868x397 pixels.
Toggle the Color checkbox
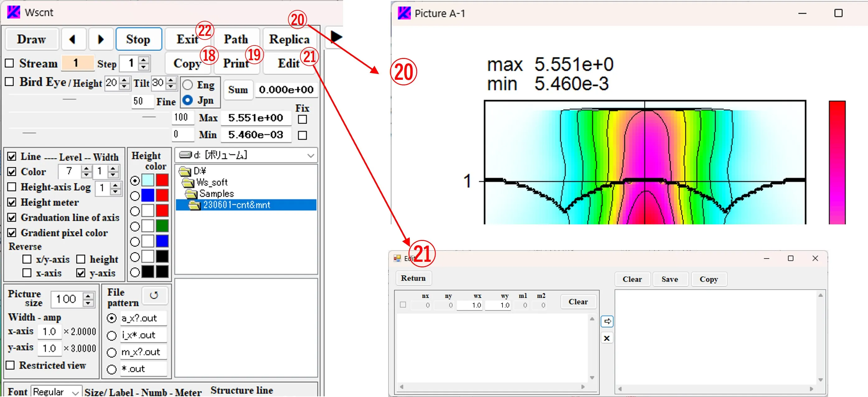click(x=12, y=172)
